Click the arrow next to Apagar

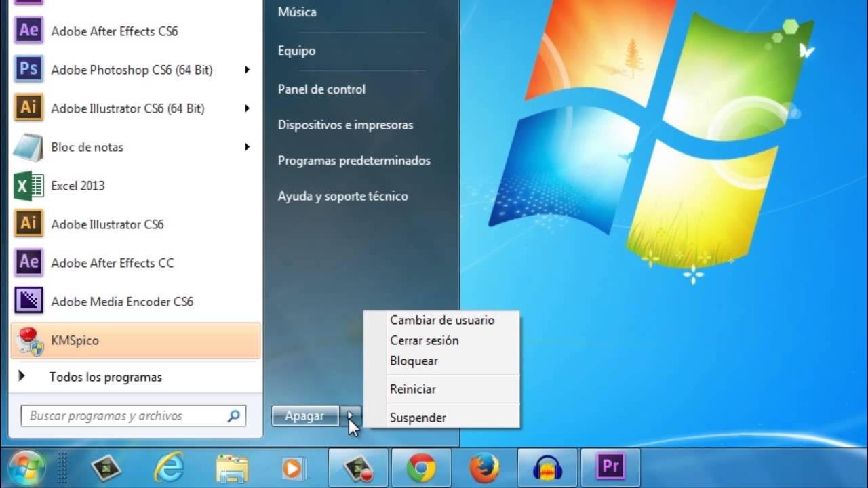pyautogui.click(x=351, y=416)
